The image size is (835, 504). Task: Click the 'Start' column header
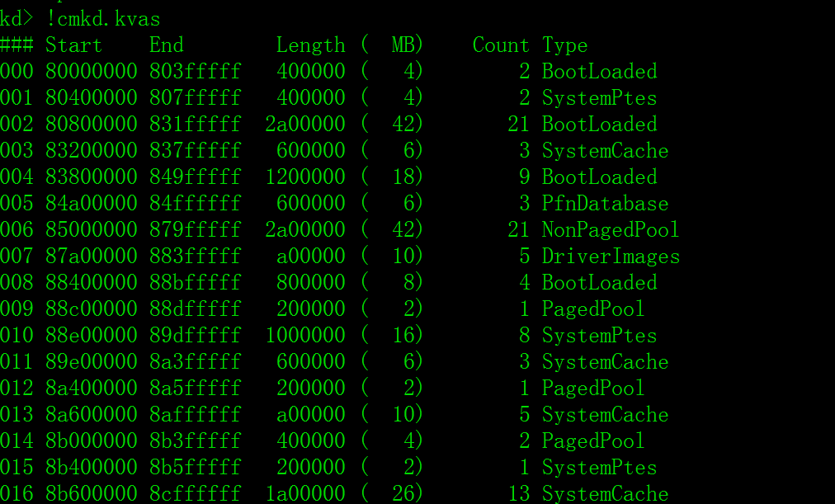click(73, 45)
